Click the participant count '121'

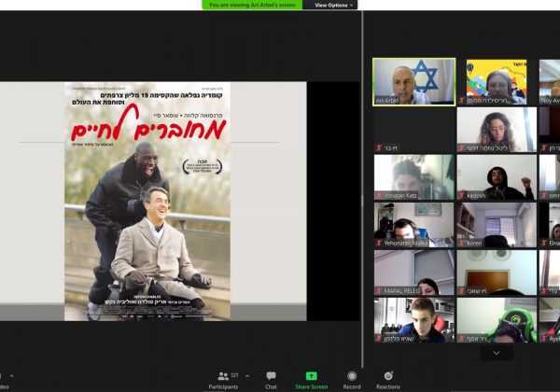point(234,375)
